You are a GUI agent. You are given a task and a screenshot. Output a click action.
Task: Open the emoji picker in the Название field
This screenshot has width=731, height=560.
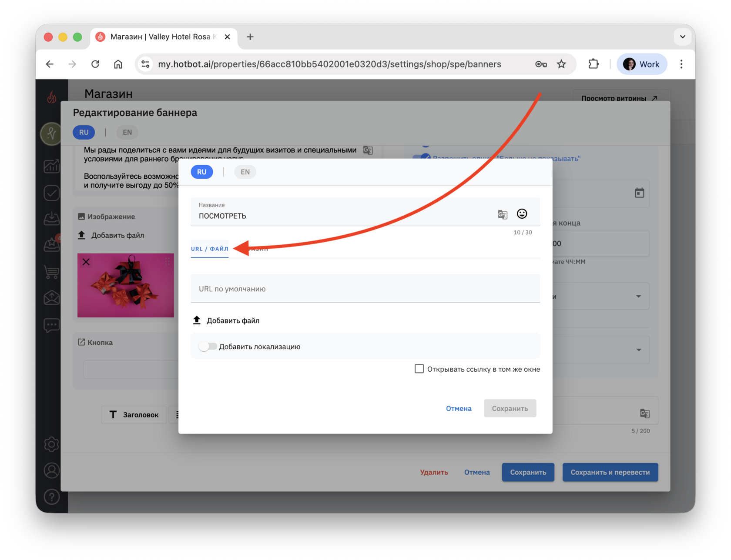pyautogui.click(x=522, y=213)
